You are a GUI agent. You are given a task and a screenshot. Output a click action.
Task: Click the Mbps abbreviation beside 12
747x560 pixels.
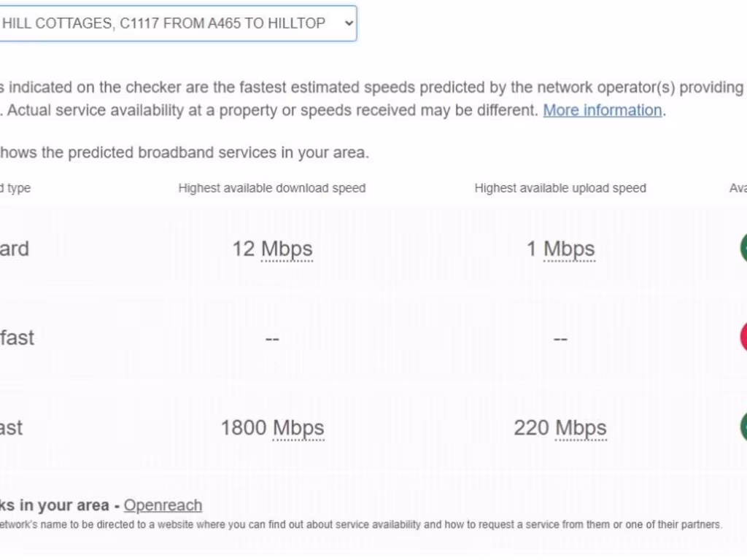[x=287, y=249]
